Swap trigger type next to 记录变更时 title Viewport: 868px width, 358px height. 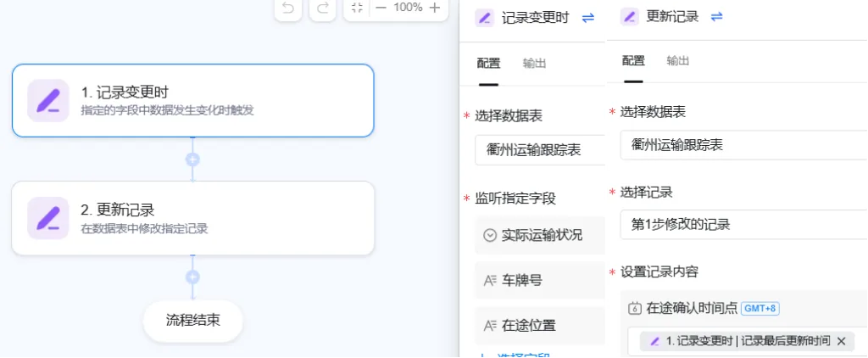(588, 18)
